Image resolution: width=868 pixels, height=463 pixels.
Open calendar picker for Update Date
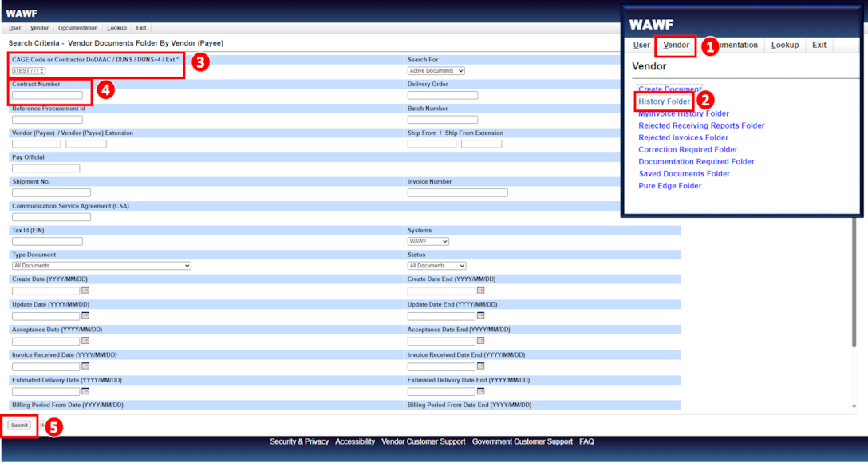click(85, 315)
